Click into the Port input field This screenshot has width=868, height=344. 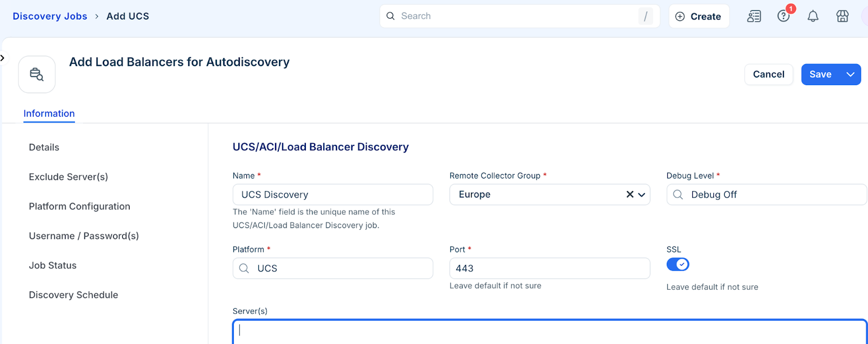tap(550, 268)
